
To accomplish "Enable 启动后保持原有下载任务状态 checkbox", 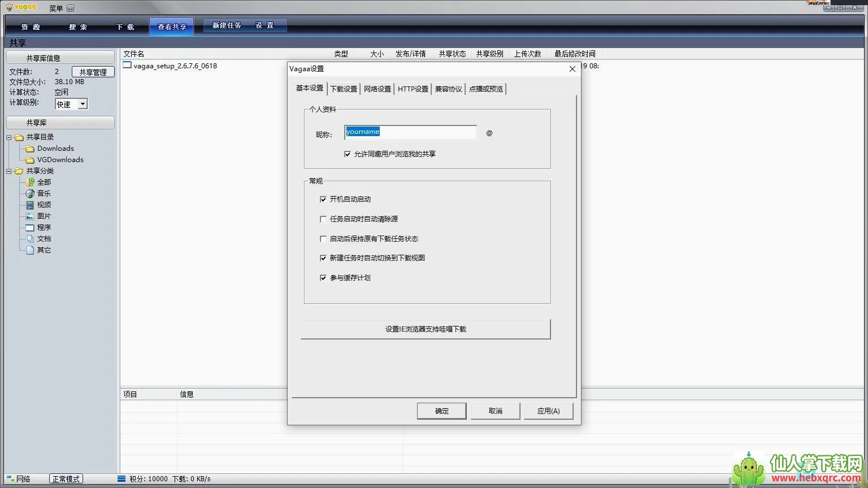I will pos(323,238).
